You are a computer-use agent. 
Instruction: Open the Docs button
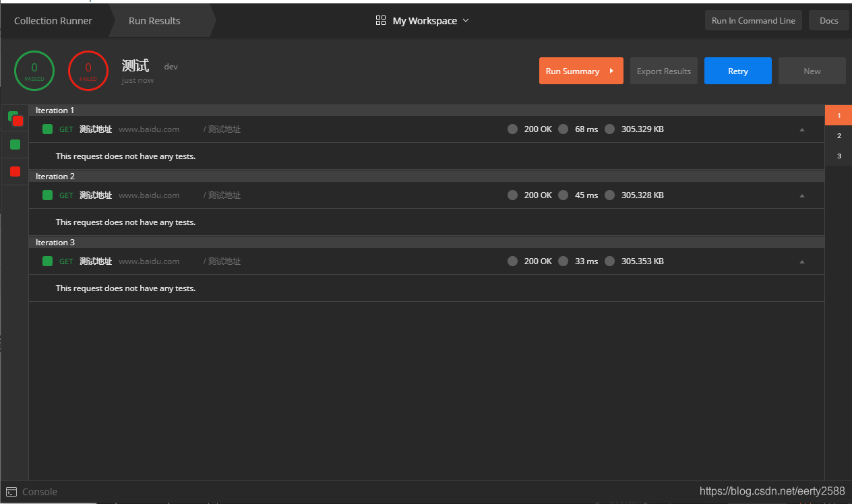829,21
